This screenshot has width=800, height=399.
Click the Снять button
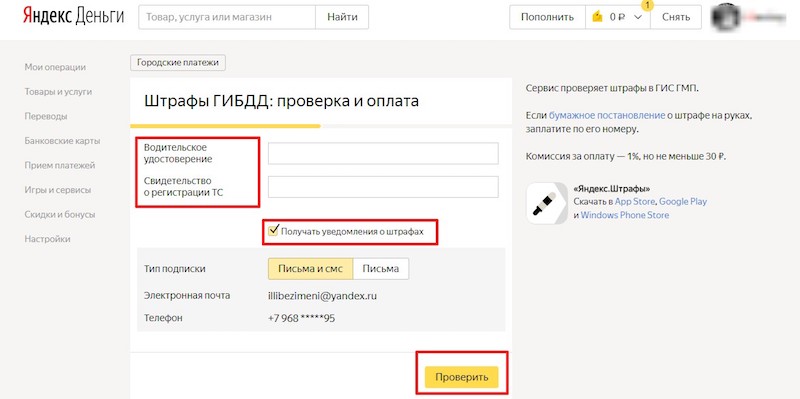[676, 17]
